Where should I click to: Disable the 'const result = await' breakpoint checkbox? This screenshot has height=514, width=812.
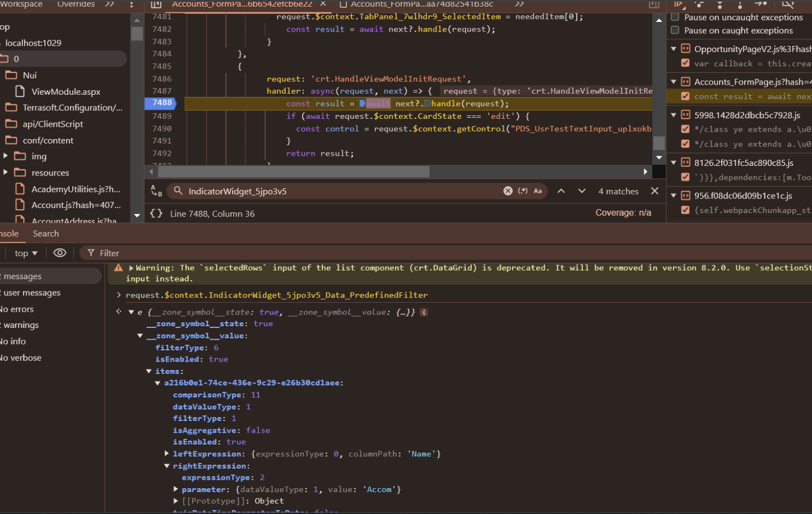point(685,96)
